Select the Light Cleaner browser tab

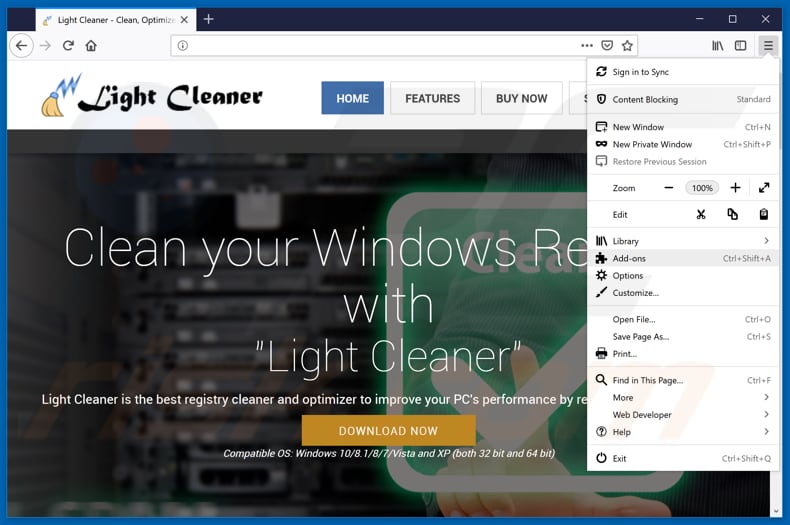point(115,20)
